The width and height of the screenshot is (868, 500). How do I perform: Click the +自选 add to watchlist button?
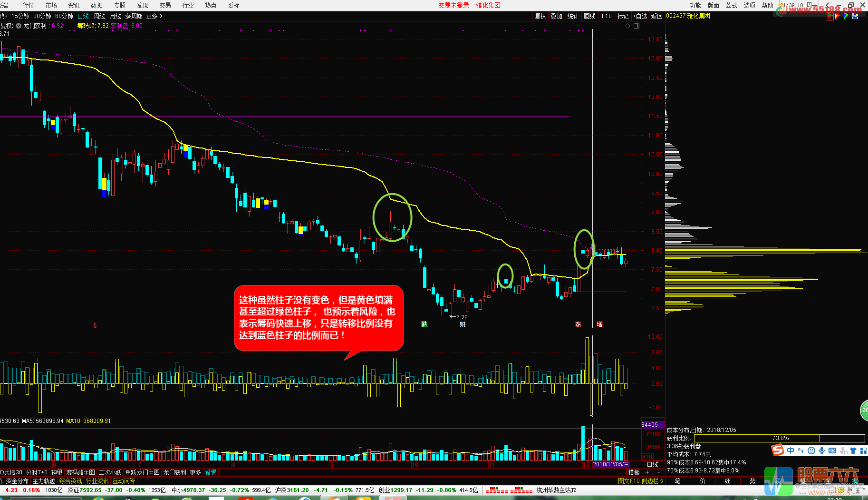[640, 16]
